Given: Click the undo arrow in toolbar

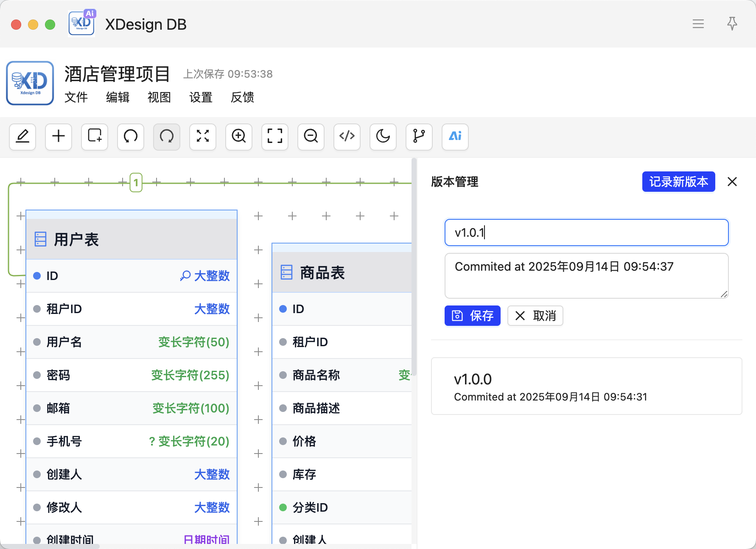Looking at the screenshot, I should 131,137.
